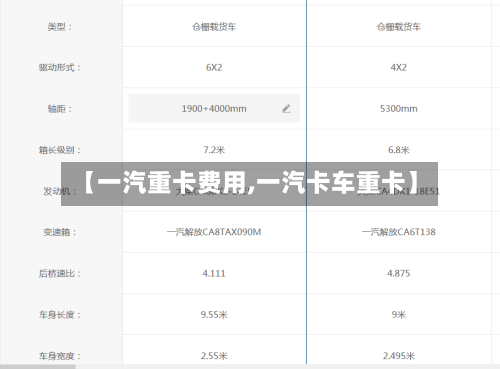Select the 类型 row label
The image size is (500, 369).
60,27
